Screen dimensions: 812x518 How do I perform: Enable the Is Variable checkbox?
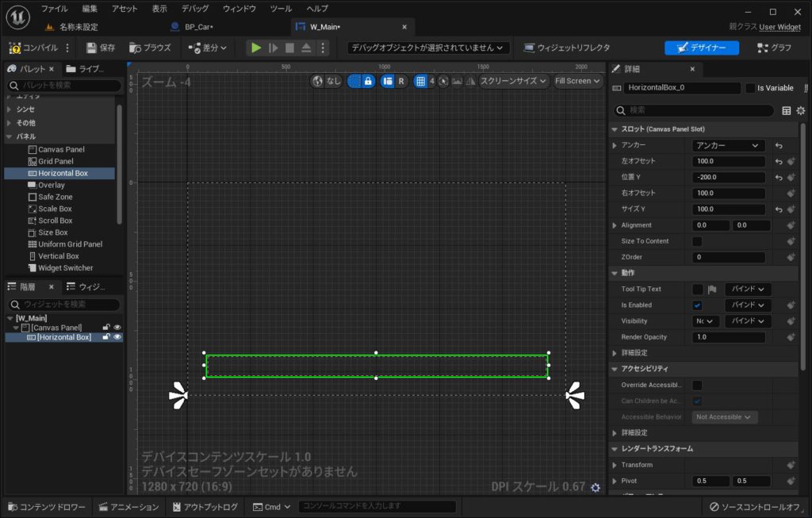click(x=750, y=88)
